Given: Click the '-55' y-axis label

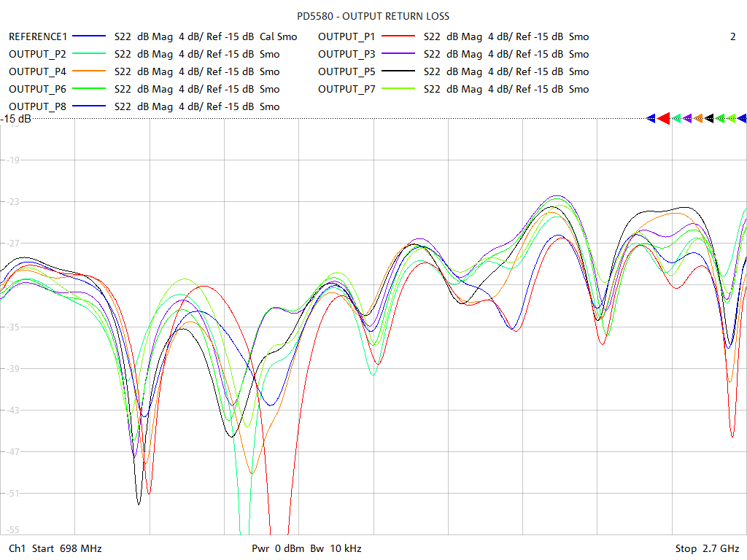Looking at the screenshot, I should pyautogui.click(x=12, y=529).
